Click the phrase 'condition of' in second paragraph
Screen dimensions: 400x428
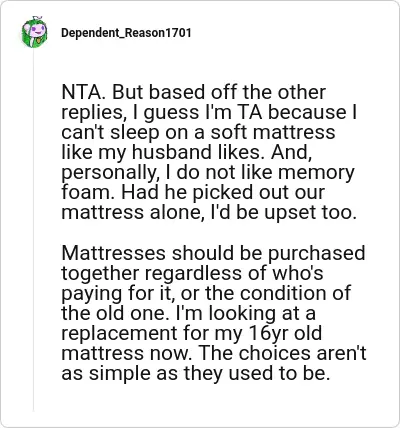pyautogui.click(x=295, y=293)
